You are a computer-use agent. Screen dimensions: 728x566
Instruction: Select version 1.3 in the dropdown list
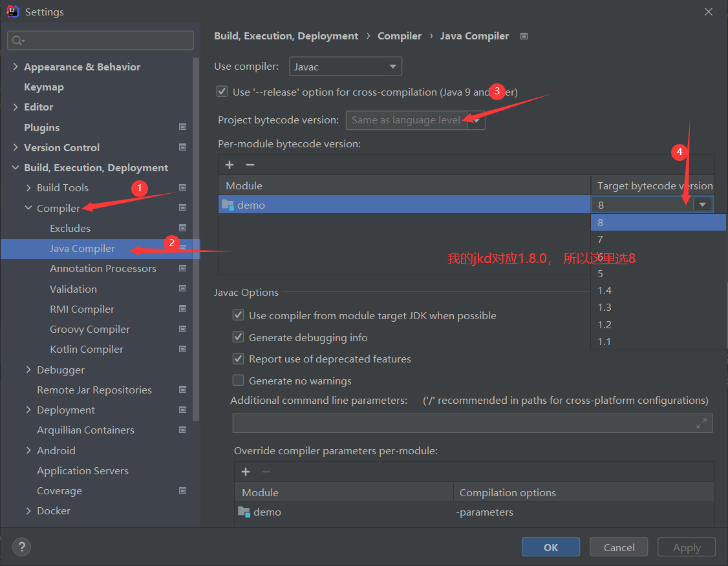pyautogui.click(x=658, y=307)
